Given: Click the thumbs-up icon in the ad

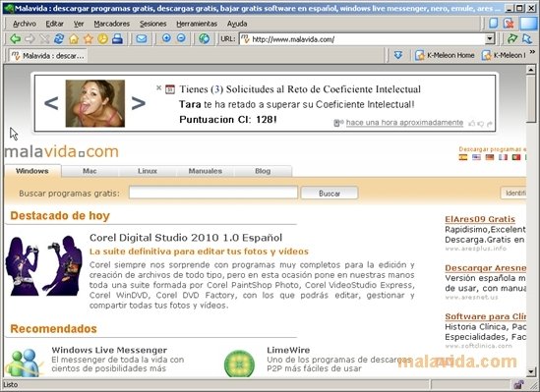Looking at the screenshot, I should pyautogui.click(x=472, y=124).
